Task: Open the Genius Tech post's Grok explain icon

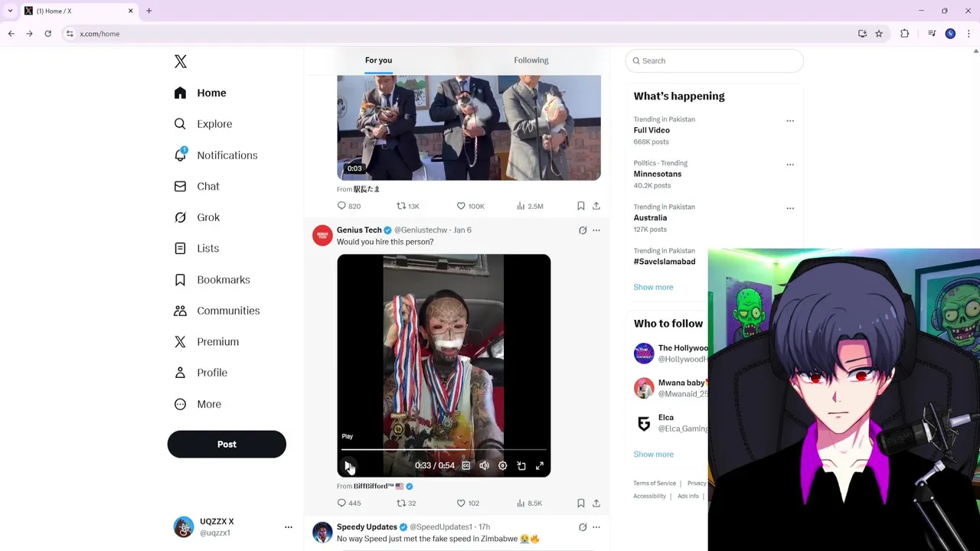Action: tap(583, 230)
